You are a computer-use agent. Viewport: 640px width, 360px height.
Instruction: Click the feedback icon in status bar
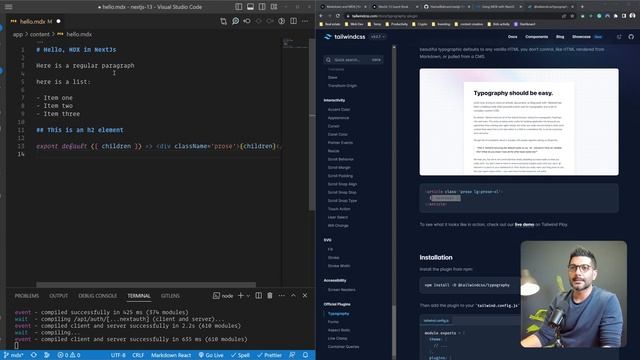pyautogui.click(x=292, y=355)
